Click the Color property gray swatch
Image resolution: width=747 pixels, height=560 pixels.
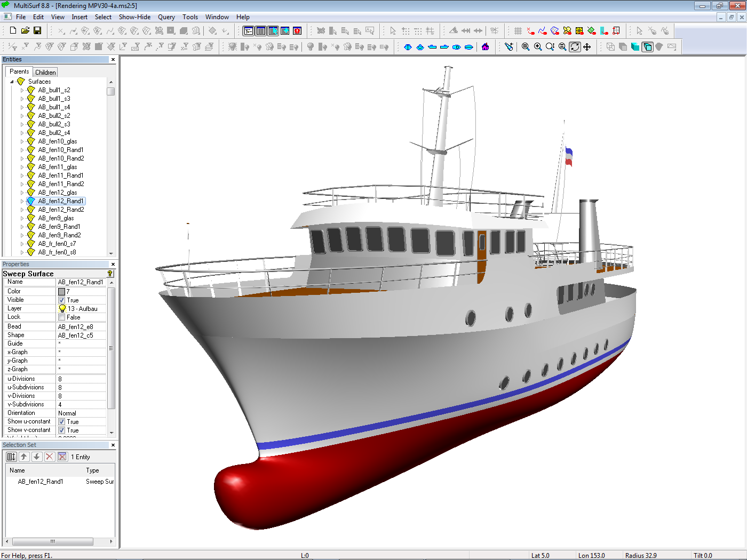pos(62,292)
